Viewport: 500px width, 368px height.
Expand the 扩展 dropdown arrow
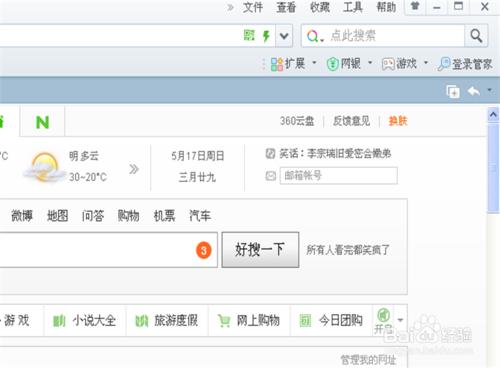click(314, 63)
